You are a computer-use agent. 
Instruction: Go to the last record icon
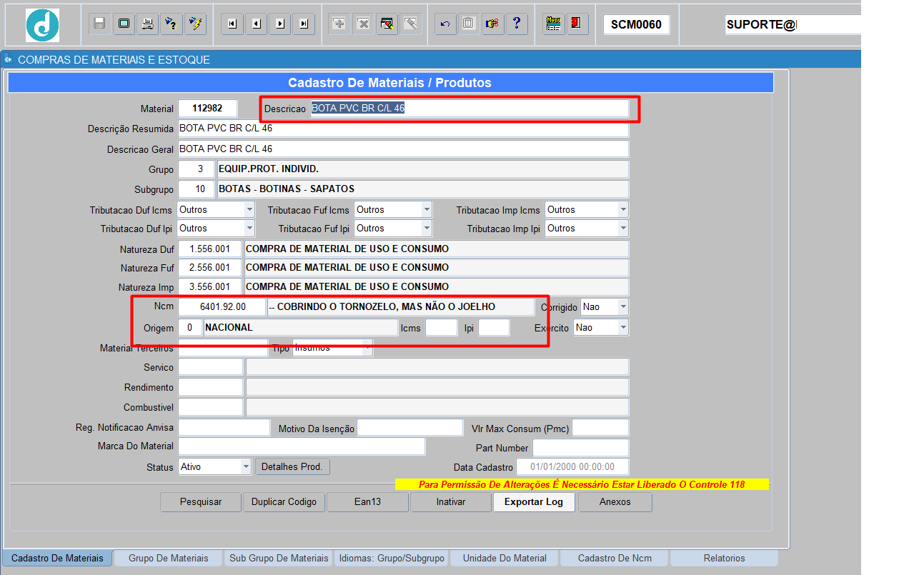(x=304, y=24)
